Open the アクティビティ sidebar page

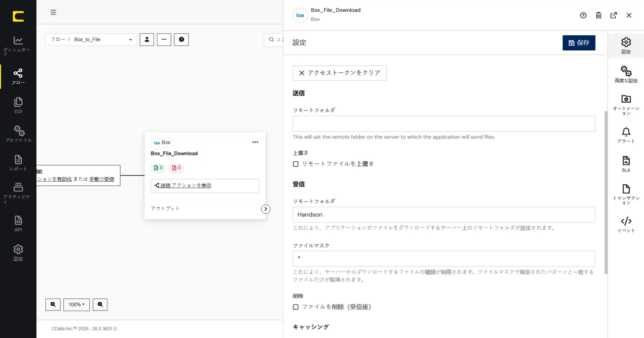coord(18,193)
